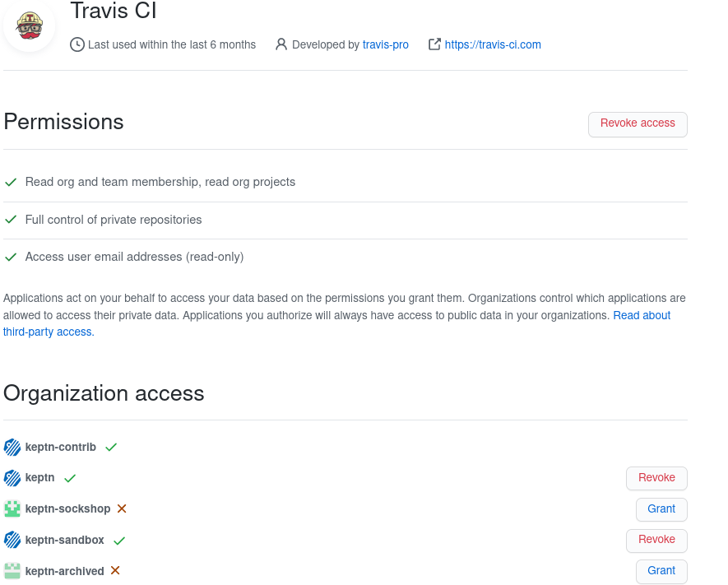Click the keptn-sandbox organization avatar
The height and width of the screenshot is (585, 728).
[x=11, y=540]
